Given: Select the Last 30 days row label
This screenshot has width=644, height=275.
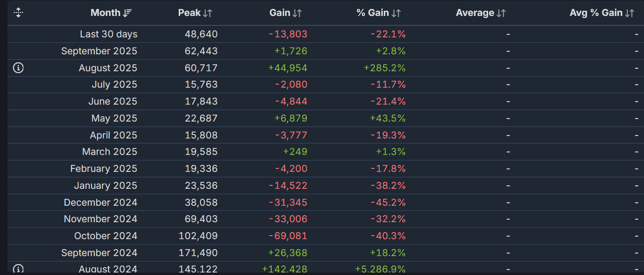Looking at the screenshot, I should click(x=108, y=34).
